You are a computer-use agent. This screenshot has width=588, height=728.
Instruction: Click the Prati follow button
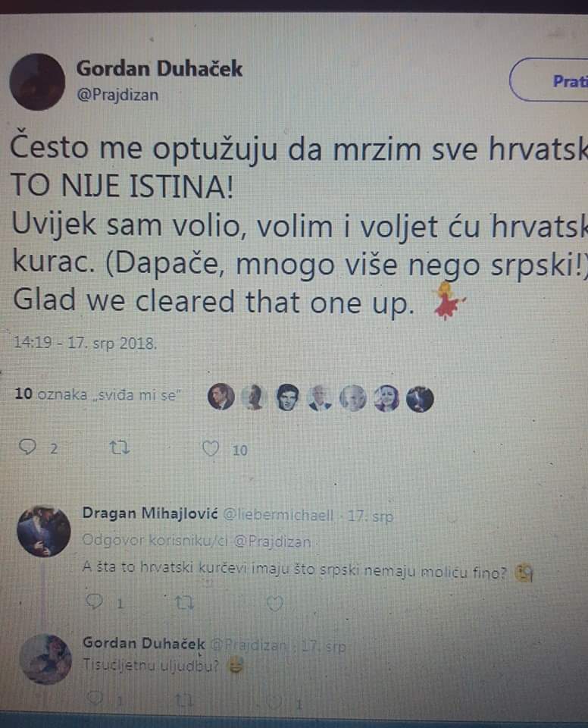coord(549,80)
